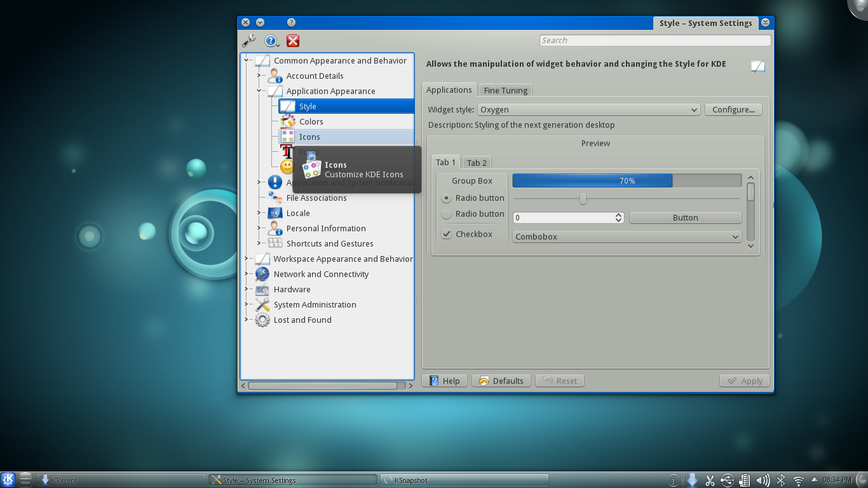Screen dimensions: 868x488
Task: Click the wrench Configure toolbar icon
Action: pyautogui.click(x=248, y=41)
